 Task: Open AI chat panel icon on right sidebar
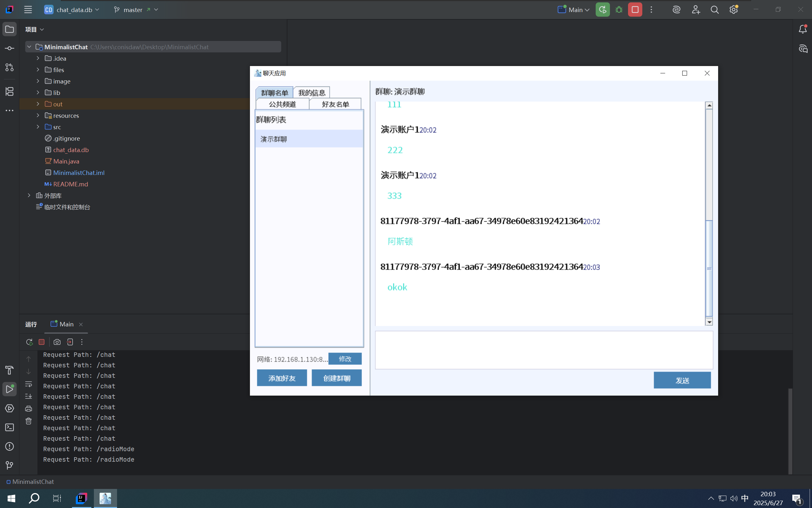(x=802, y=49)
